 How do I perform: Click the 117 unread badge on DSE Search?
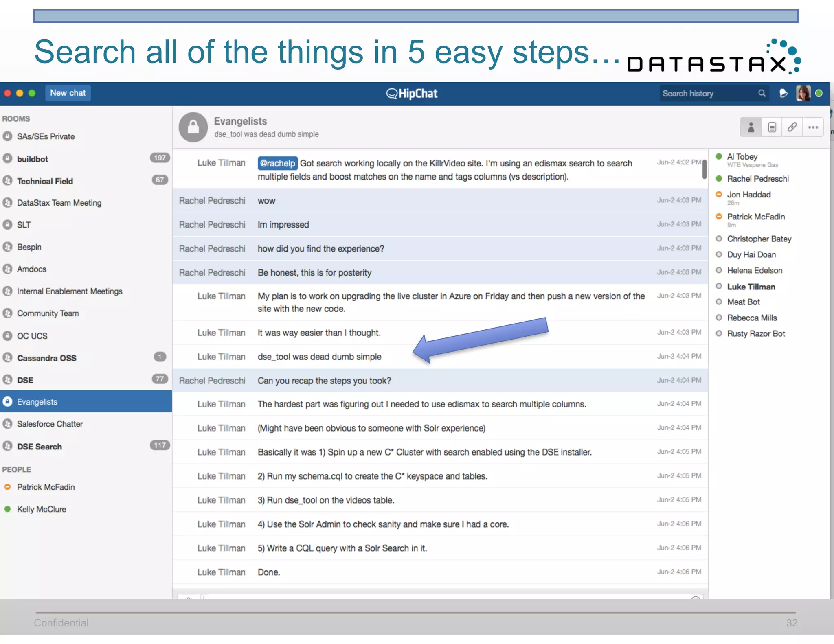(x=160, y=445)
